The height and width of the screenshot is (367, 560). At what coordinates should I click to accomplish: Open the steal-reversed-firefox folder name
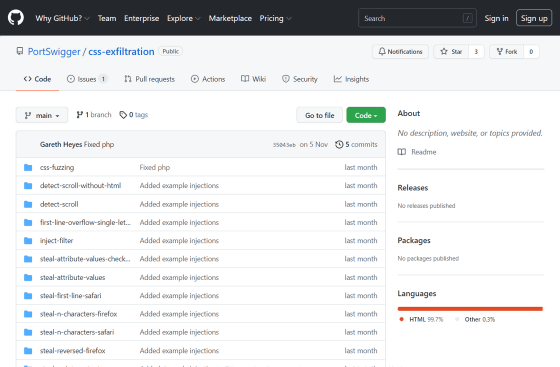pyautogui.click(x=72, y=351)
